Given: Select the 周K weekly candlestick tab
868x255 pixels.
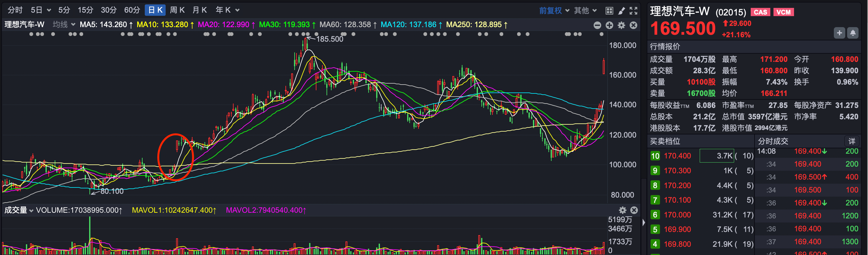Looking at the screenshot, I should (177, 10).
